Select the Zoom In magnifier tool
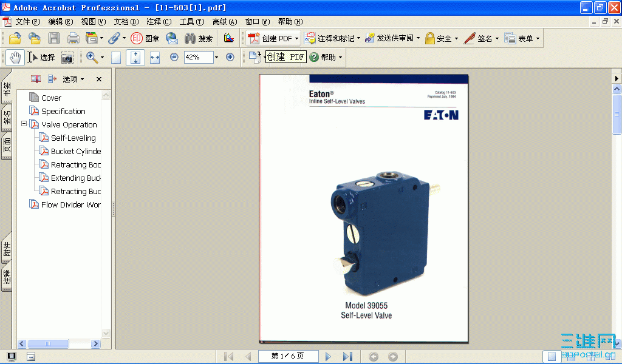 click(x=92, y=58)
